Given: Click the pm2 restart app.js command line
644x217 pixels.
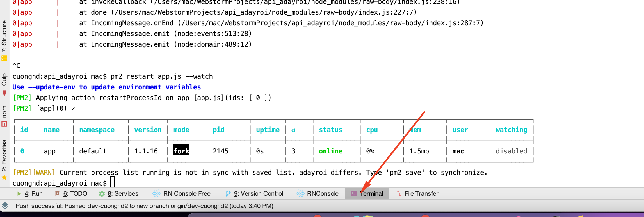Looking at the screenshot, I should (113, 76).
